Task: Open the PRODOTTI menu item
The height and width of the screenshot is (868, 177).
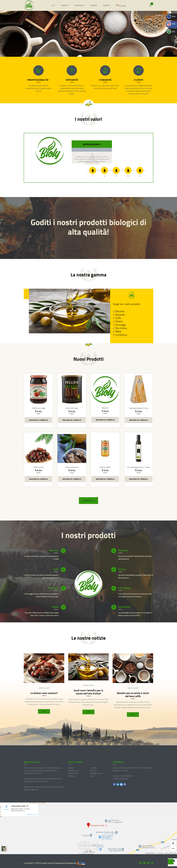Action: tap(65, 5)
